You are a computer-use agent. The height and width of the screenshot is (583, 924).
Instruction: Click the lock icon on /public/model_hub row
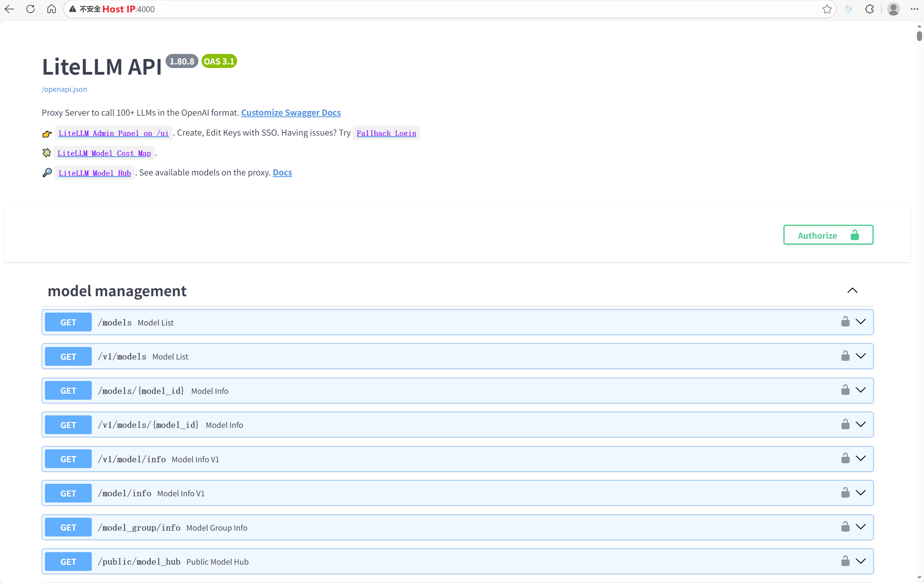click(x=845, y=561)
